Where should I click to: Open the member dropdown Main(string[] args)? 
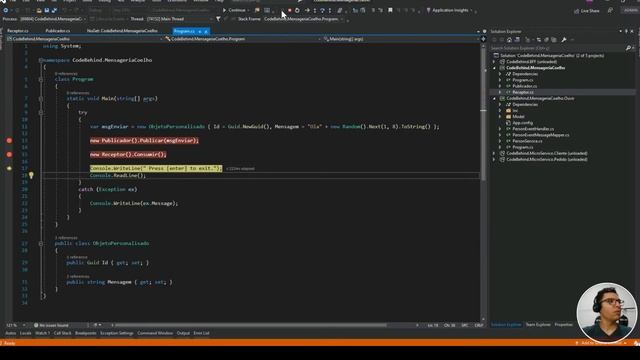pyautogui.click(x=401, y=39)
